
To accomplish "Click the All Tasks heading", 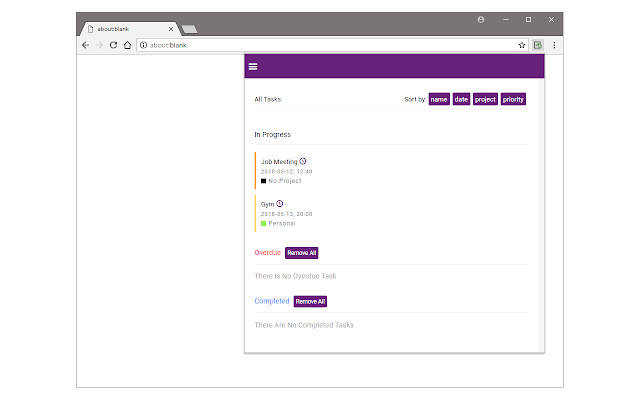I will pos(268,99).
